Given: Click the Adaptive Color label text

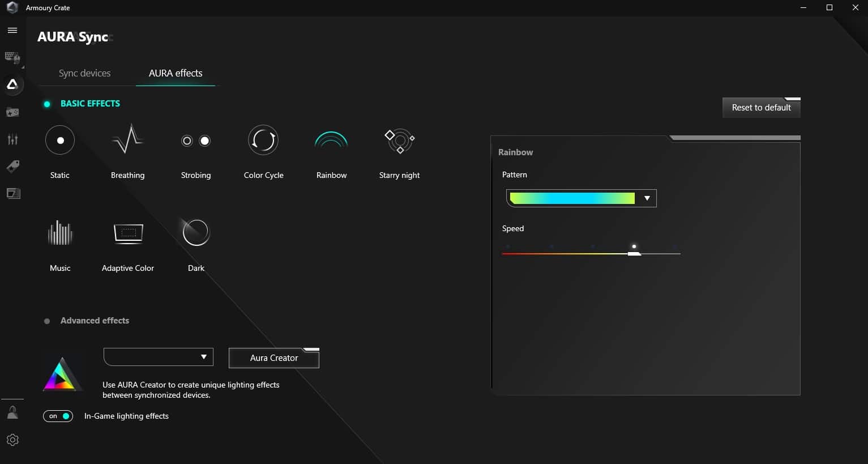Looking at the screenshot, I should (128, 268).
